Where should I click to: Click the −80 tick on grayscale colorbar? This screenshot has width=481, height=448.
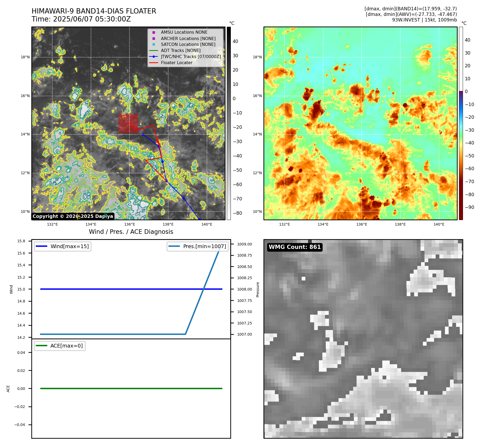point(237,213)
